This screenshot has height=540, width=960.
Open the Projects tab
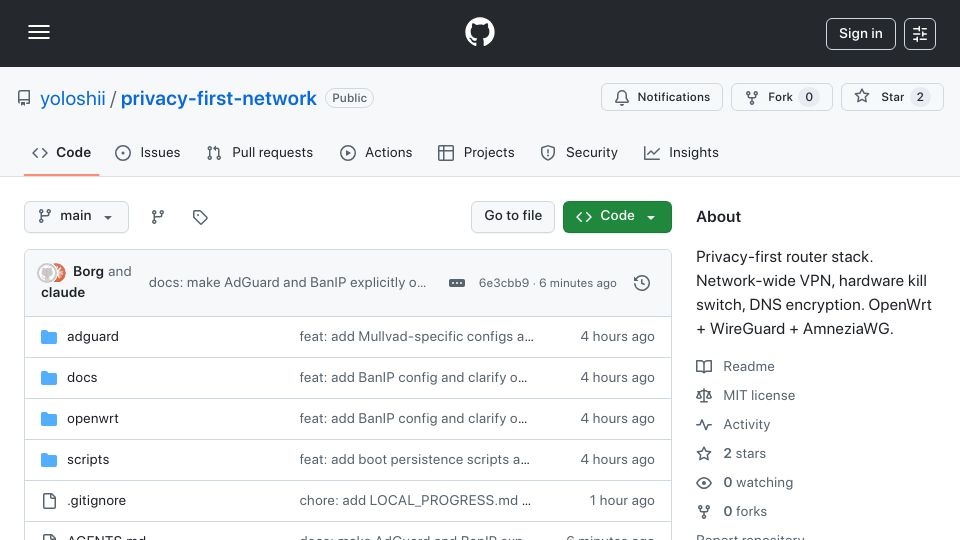[x=476, y=152]
